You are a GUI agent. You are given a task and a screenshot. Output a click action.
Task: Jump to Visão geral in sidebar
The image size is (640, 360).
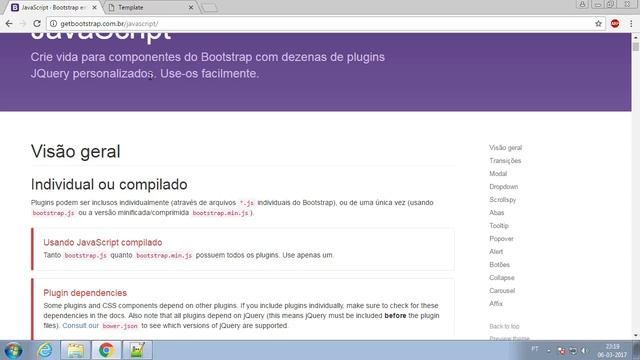coord(505,148)
